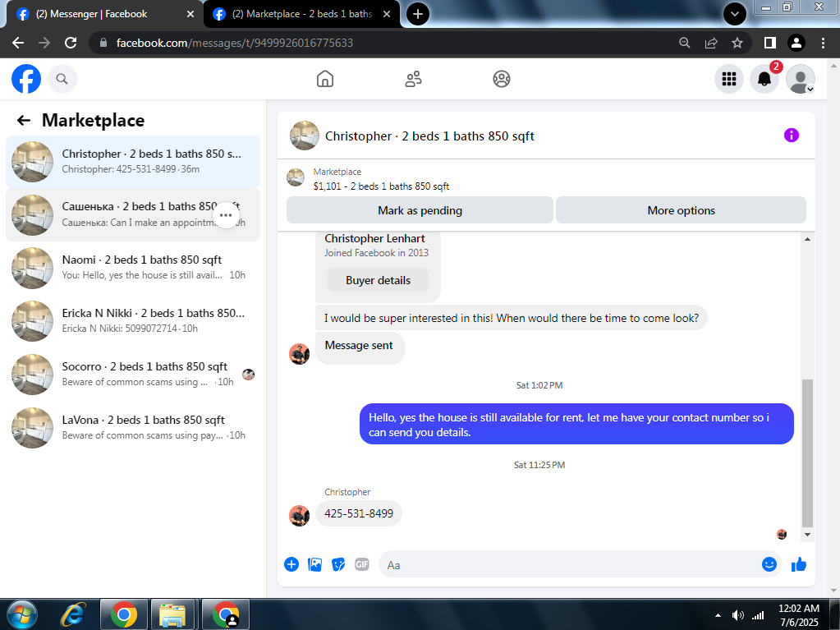Open the tab search dropdown arrow
This screenshot has height=630, width=840.
coord(735,14)
